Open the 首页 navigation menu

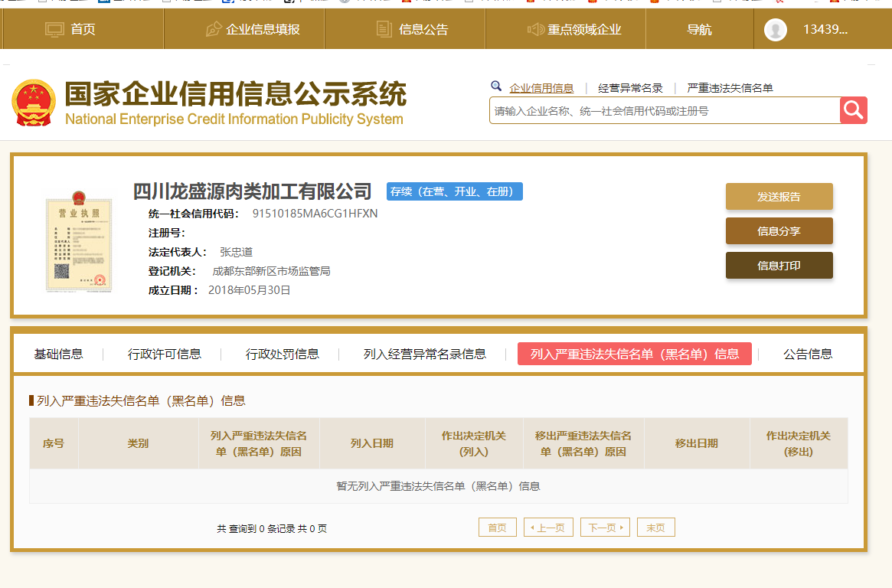point(83,30)
